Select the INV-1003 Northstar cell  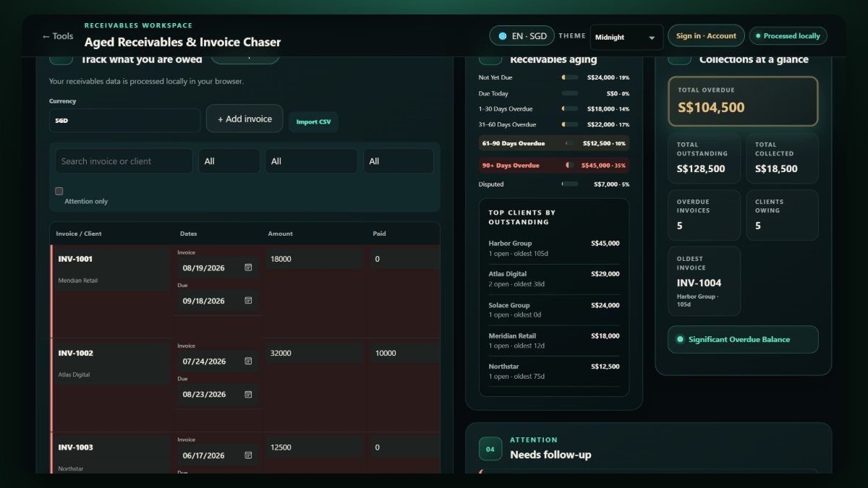(x=114, y=455)
